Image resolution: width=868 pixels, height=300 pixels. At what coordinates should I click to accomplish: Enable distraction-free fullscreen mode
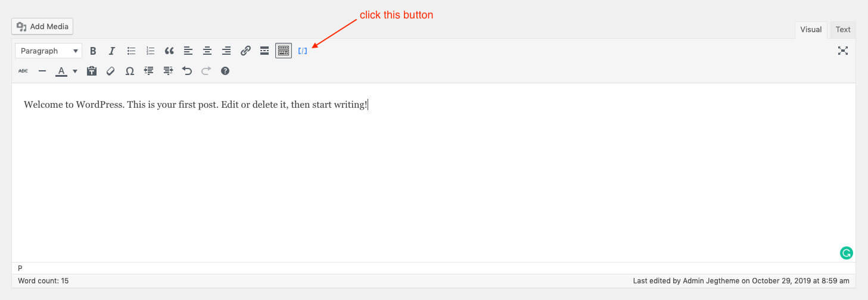842,51
